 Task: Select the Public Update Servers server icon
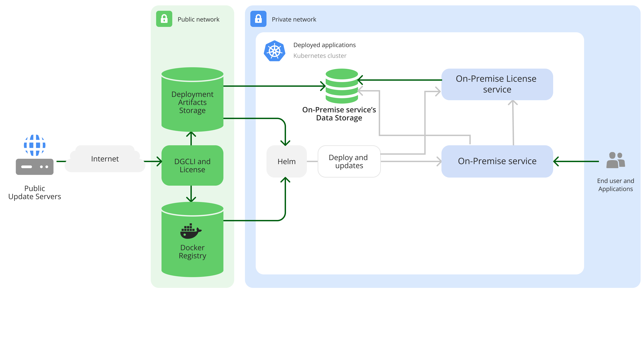pos(35,166)
